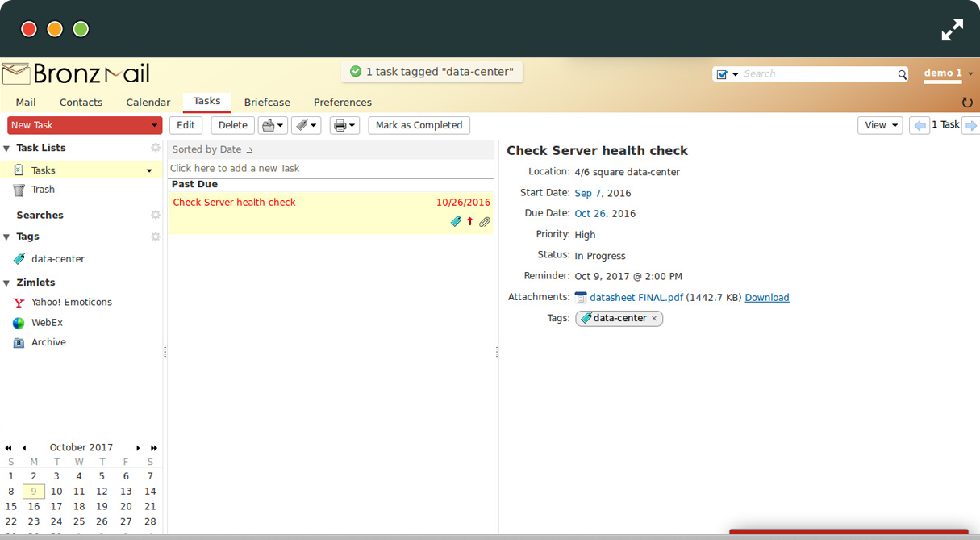Click the Search input field
The height and width of the screenshot is (540, 980).
pyautogui.click(x=818, y=74)
